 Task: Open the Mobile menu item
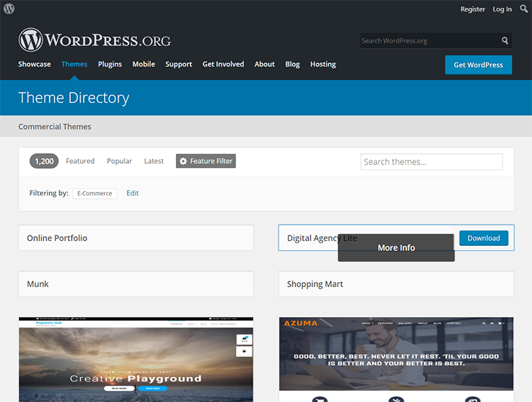click(x=143, y=64)
